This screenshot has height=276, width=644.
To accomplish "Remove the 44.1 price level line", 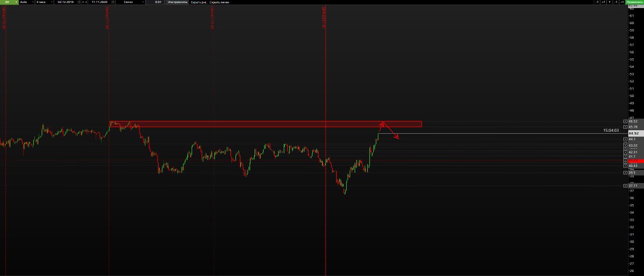I will point(625,139).
